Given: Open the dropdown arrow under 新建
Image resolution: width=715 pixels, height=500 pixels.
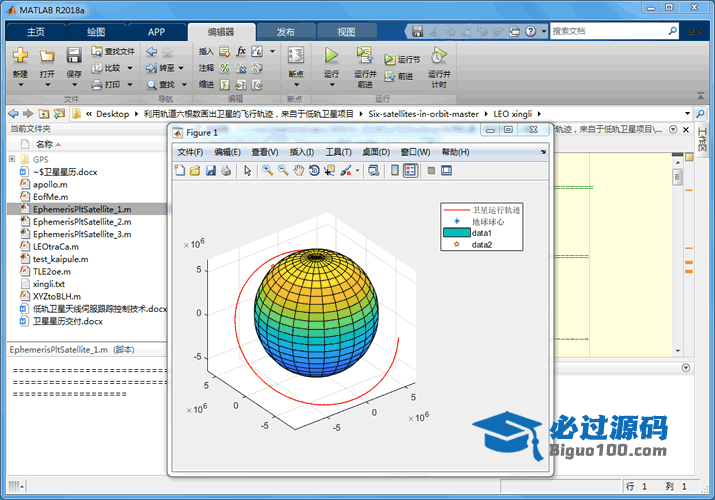Looking at the screenshot, I should coord(21,85).
